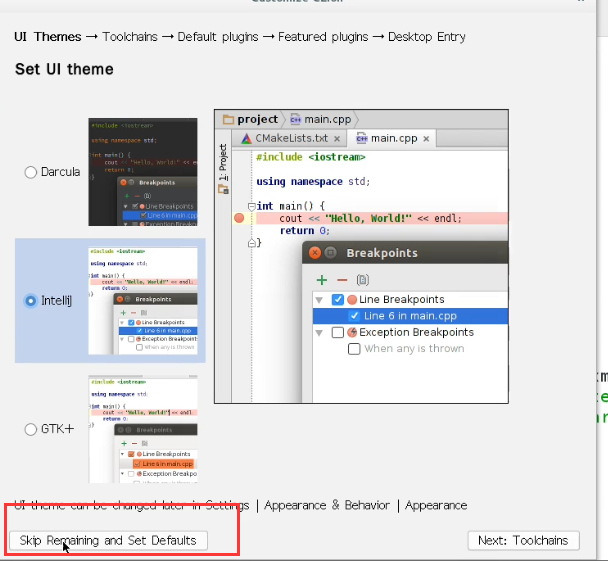This screenshot has height=561, width=608.
Task: Select the IntelliJ theme radio button
Action: [30, 300]
